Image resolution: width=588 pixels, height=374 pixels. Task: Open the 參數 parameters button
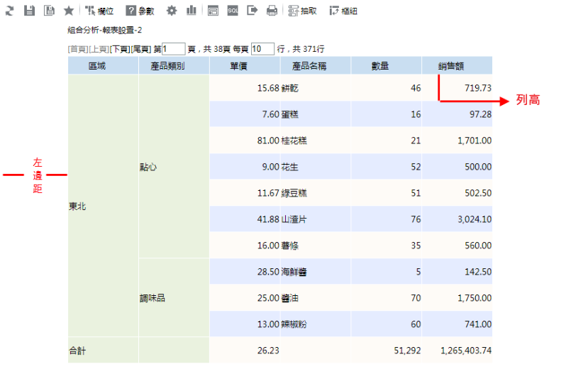click(x=140, y=11)
